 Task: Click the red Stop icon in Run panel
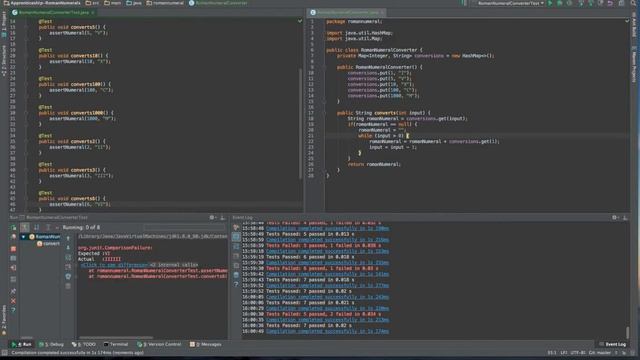pos(13,248)
